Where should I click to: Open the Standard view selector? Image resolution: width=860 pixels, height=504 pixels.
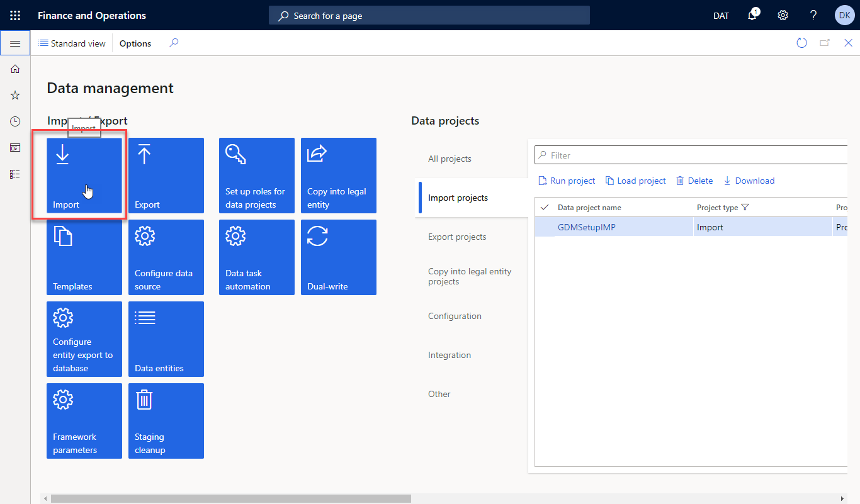pyautogui.click(x=72, y=43)
